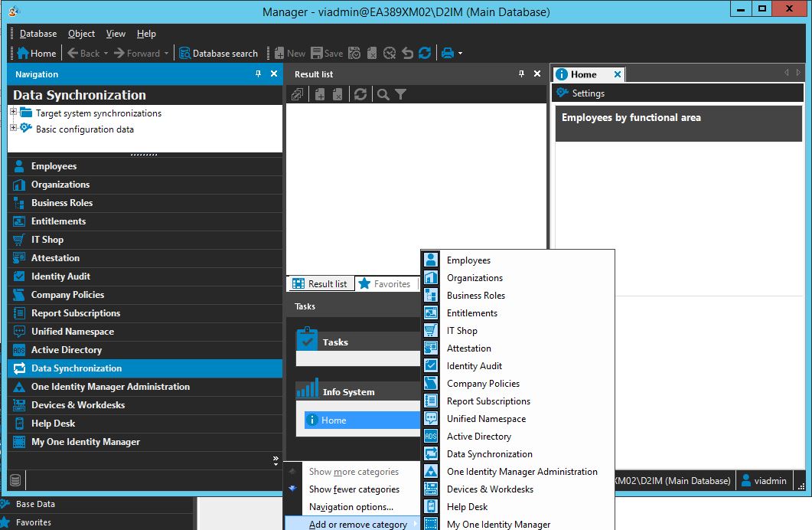812x530 pixels.
Task: Open the Help menu
Action: coord(146,34)
